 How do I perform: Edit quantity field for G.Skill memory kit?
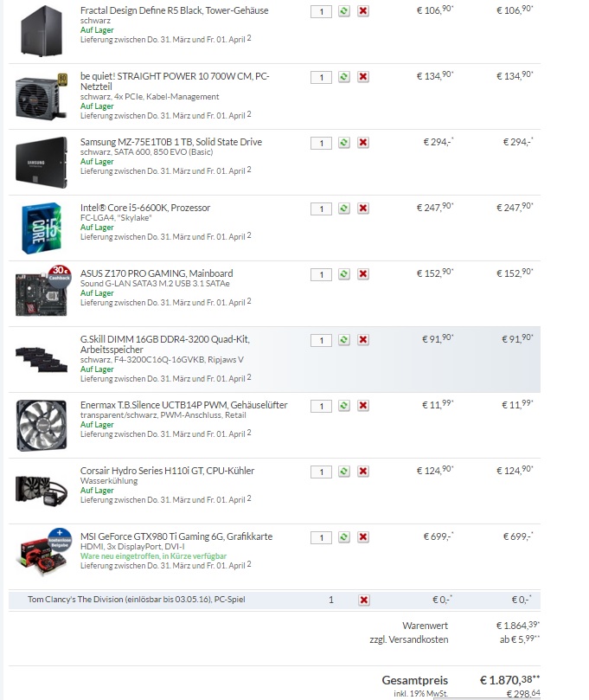tap(321, 341)
